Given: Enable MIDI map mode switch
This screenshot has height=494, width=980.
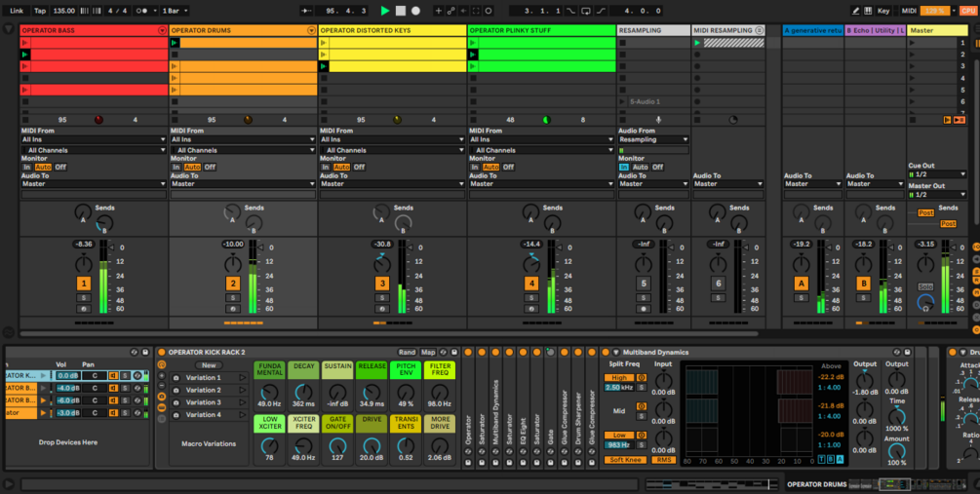Looking at the screenshot, I should [909, 11].
